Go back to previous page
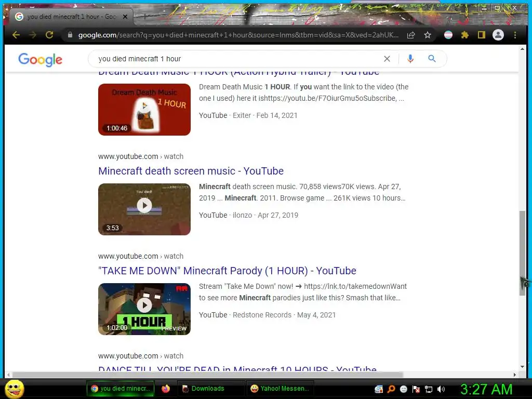The width and height of the screenshot is (532, 399). (16, 35)
